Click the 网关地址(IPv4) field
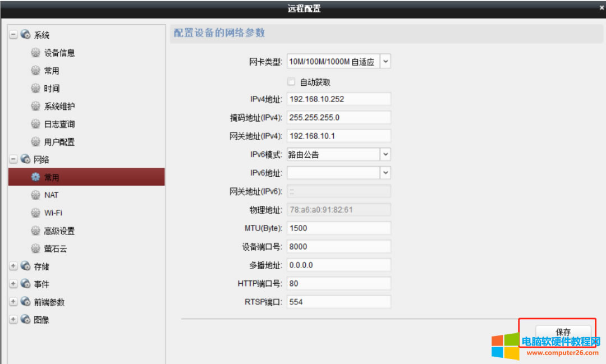 (x=338, y=136)
